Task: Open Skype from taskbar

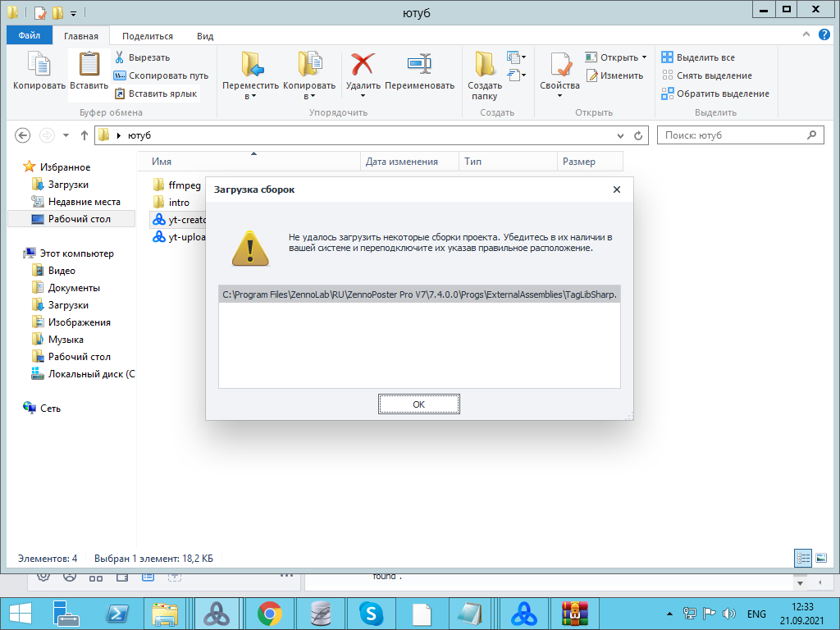Action: click(372, 614)
